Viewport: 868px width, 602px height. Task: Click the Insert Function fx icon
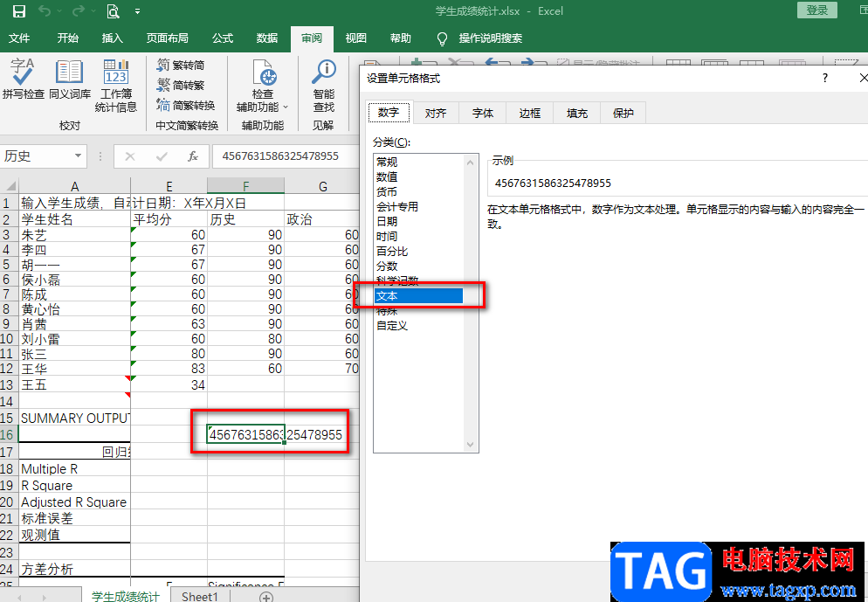click(193, 156)
